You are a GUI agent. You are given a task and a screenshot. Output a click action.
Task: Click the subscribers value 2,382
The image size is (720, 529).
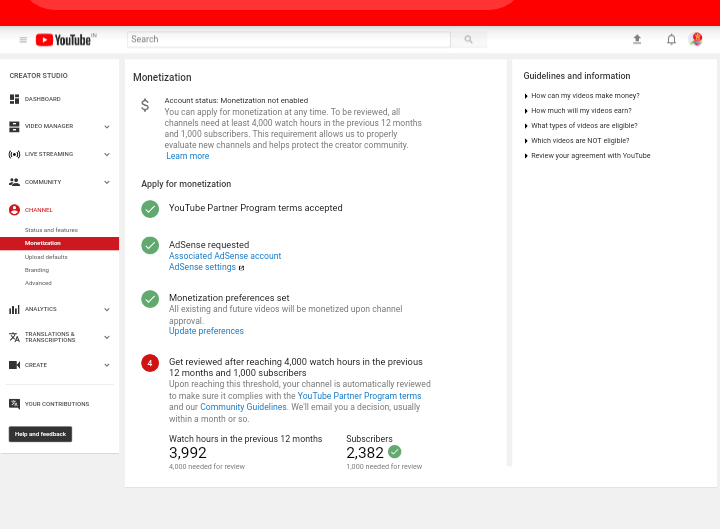click(x=365, y=453)
